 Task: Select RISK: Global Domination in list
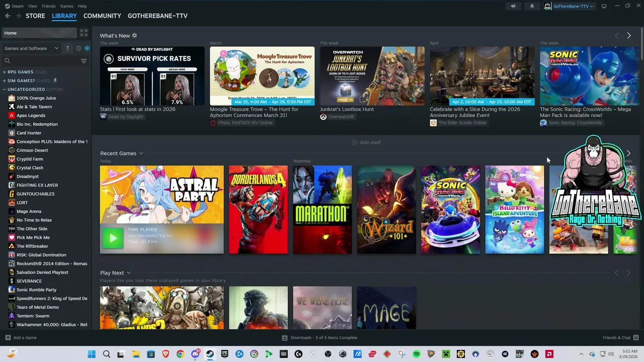[41, 255]
